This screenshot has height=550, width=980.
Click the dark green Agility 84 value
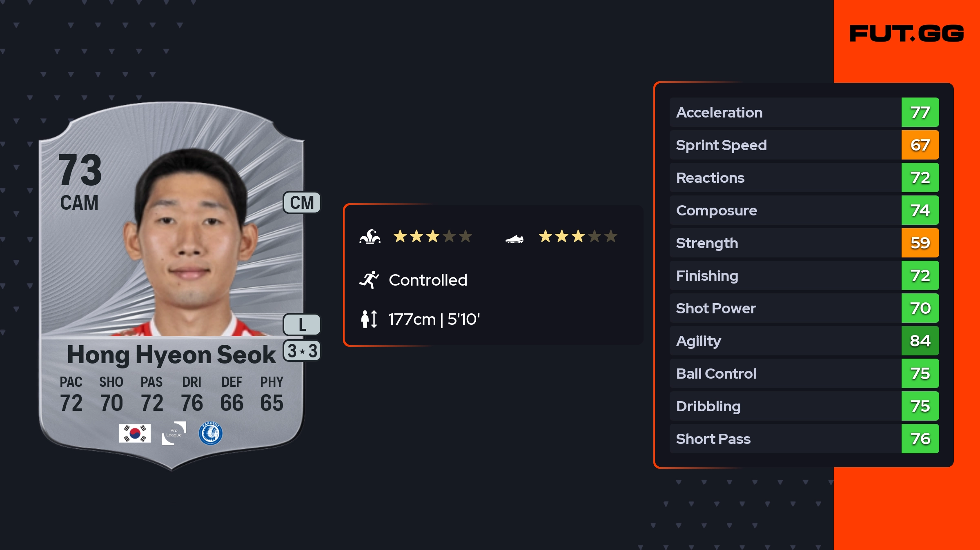(x=920, y=341)
